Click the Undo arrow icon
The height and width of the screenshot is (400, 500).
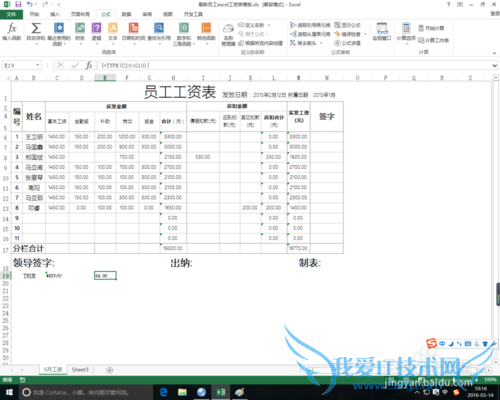pos(30,4)
